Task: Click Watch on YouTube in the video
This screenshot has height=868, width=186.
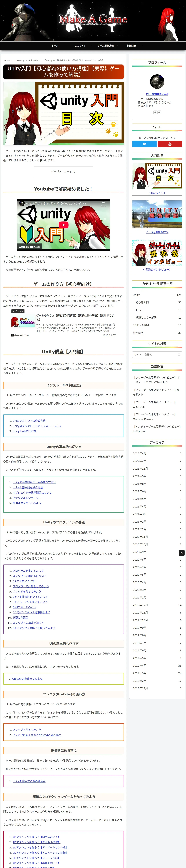Action: (x=29, y=247)
